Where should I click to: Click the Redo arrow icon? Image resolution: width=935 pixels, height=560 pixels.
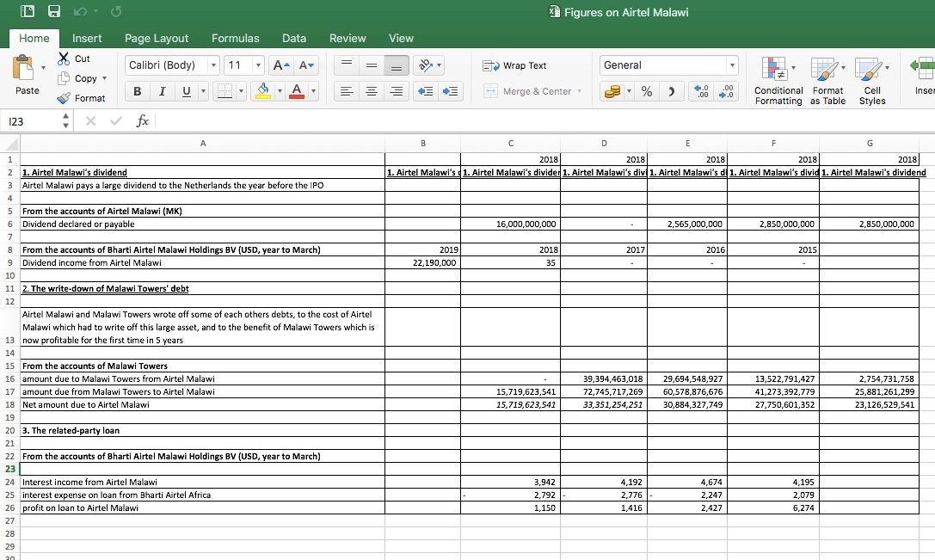(x=115, y=11)
